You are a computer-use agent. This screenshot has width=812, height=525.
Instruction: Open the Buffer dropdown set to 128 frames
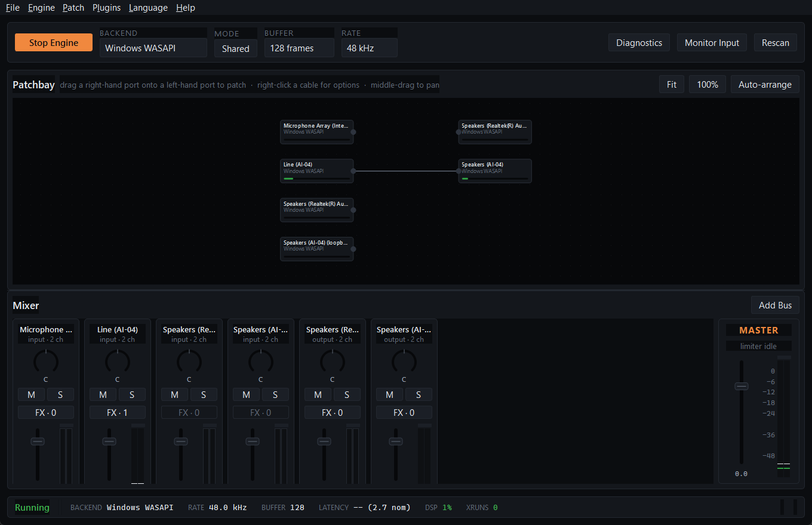tap(299, 48)
